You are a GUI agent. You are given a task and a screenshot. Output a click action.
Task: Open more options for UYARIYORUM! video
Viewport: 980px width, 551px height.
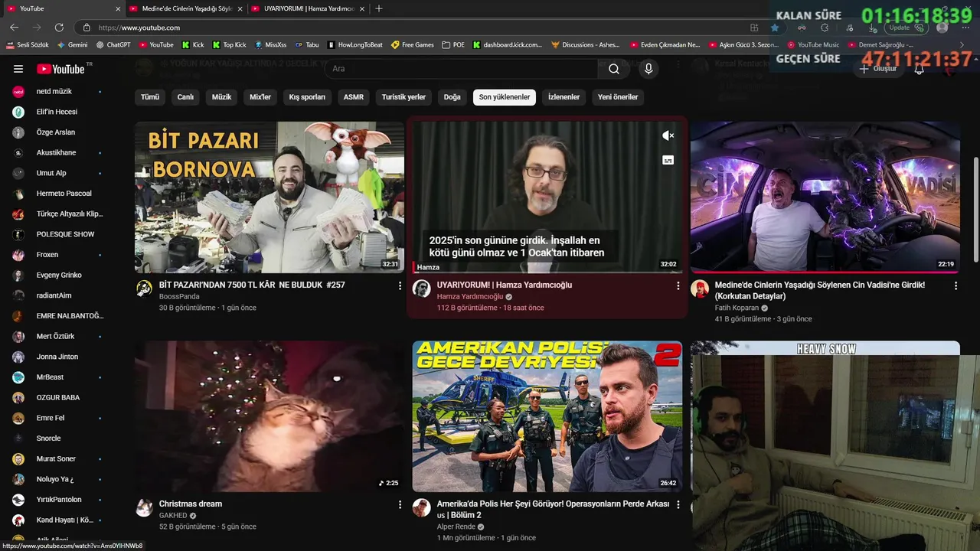click(x=678, y=285)
